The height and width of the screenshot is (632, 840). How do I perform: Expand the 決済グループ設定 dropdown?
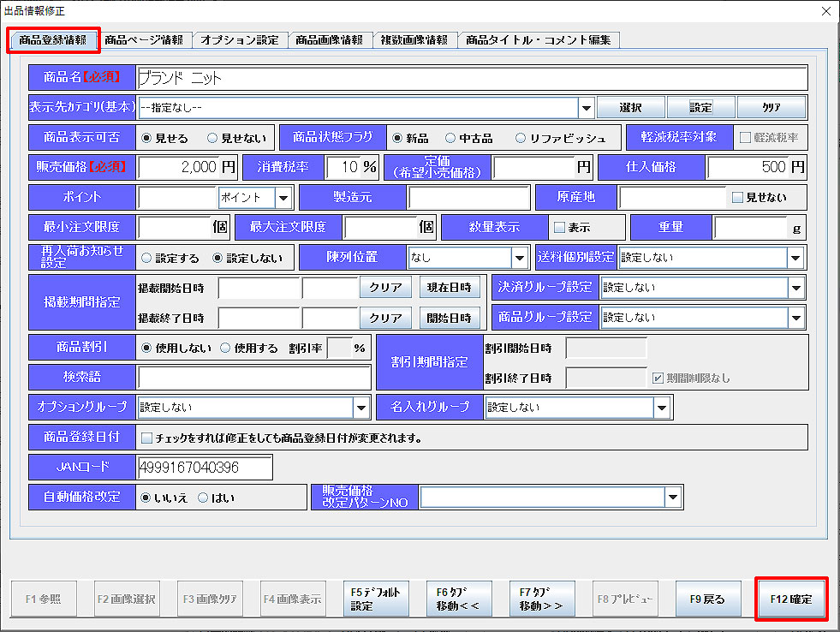[796, 288]
